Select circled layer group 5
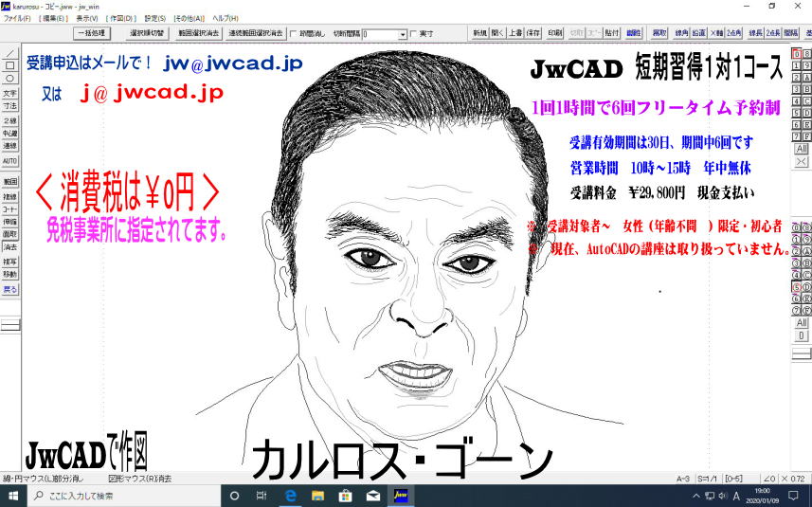 (797, 287)
